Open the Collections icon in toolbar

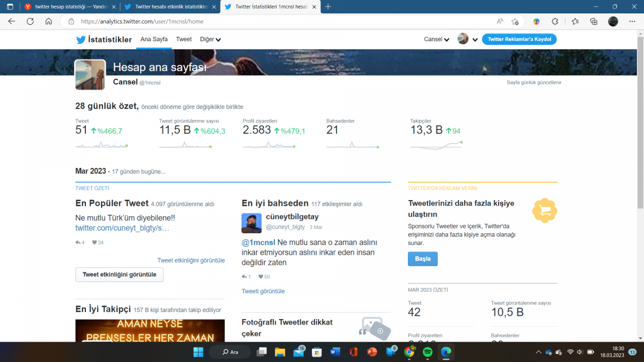(x=594, y=21)
